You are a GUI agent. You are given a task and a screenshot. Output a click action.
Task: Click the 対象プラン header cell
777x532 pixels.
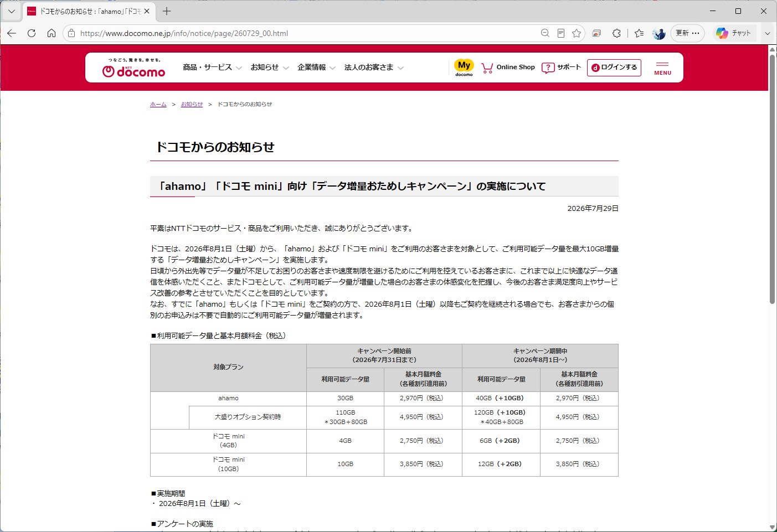tap(228, 368)
